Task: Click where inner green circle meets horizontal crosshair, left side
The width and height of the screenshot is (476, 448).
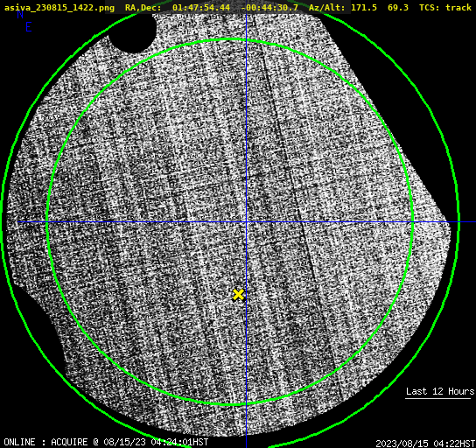Action: 46,222
